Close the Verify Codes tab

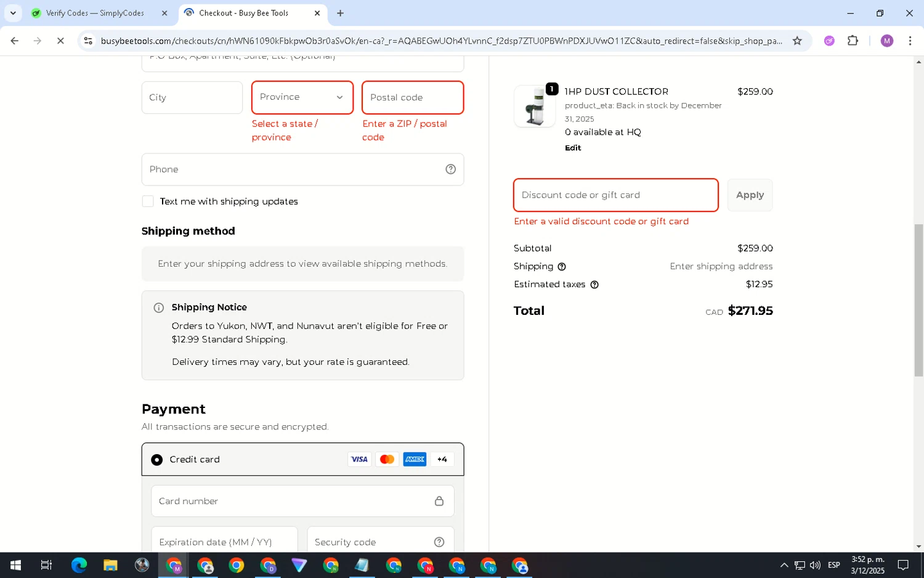pos(164,13)
